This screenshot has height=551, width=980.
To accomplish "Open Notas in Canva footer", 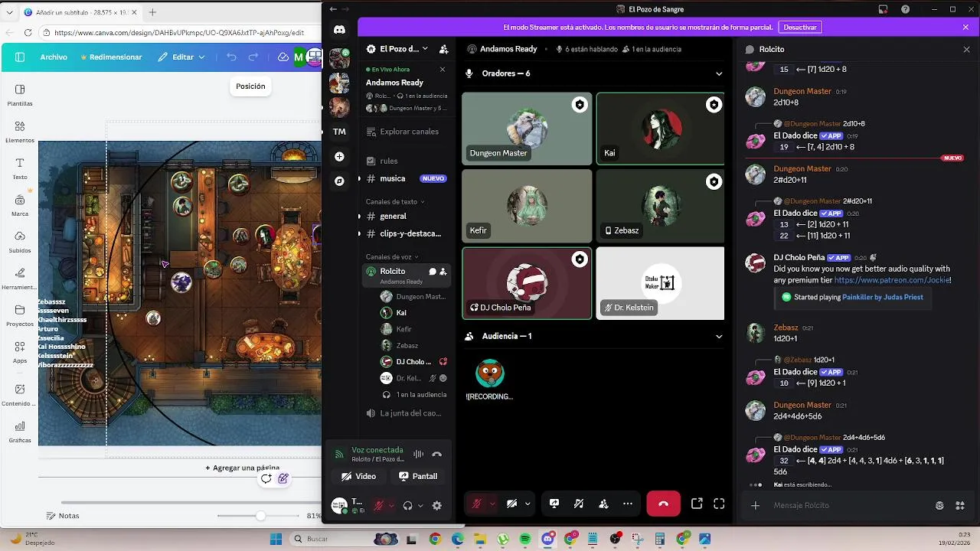I will [63, 516].
